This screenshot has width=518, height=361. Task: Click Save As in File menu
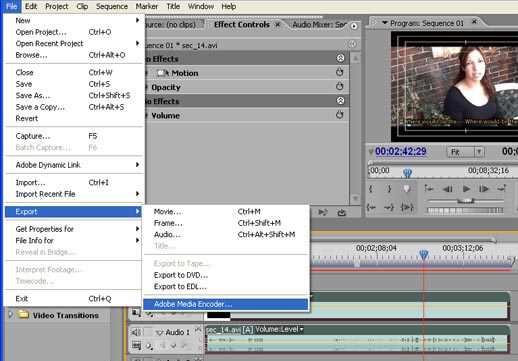pyautogui.click(x=74, y=95)
